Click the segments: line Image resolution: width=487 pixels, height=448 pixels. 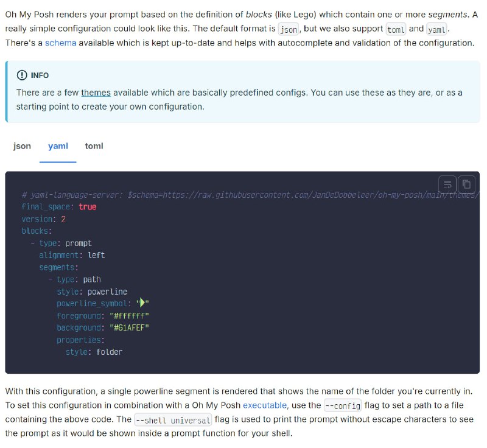point(58,267)
